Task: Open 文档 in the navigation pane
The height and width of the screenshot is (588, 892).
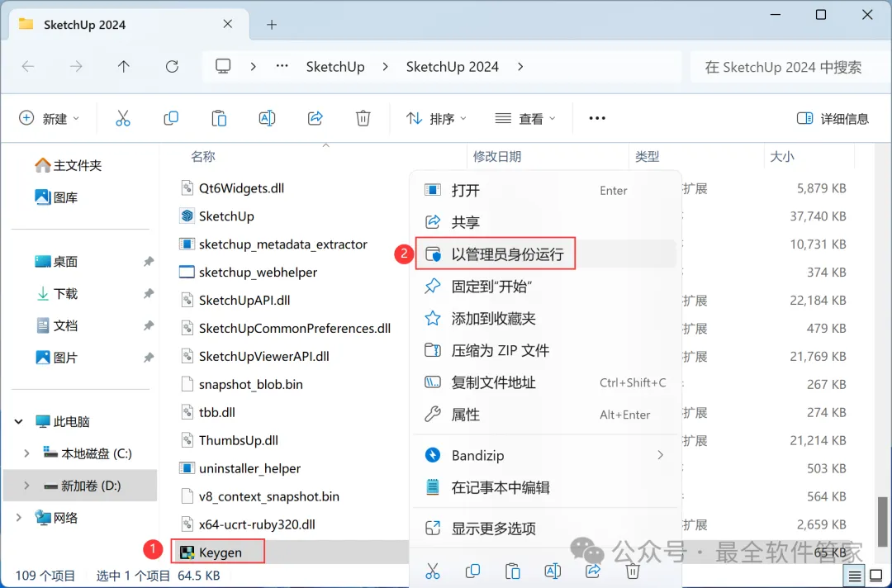Action: coord(57,326)
